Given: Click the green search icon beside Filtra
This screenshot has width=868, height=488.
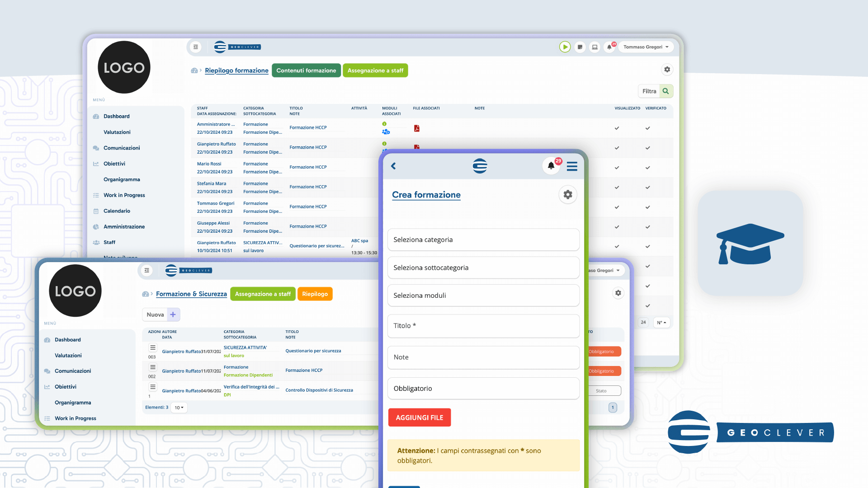Looking at the screenshot, I should [666, 91].
